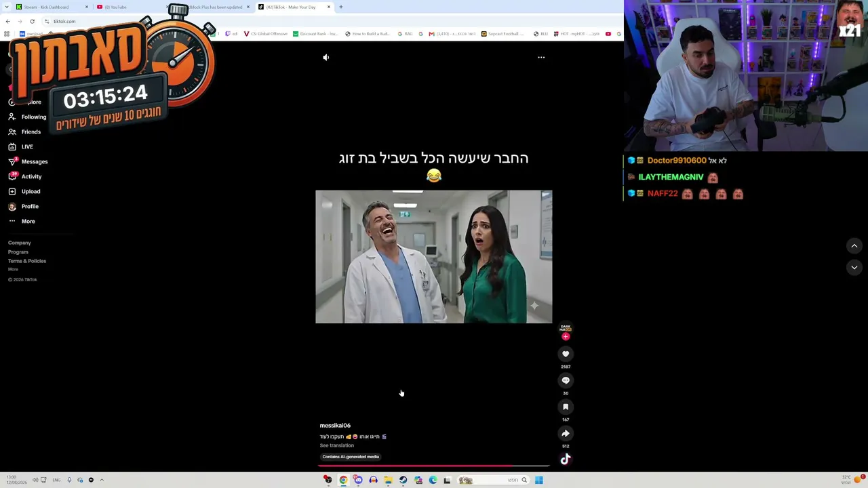
Task: Go to the previous video with up arrow
Action: (x=854, y=246)
